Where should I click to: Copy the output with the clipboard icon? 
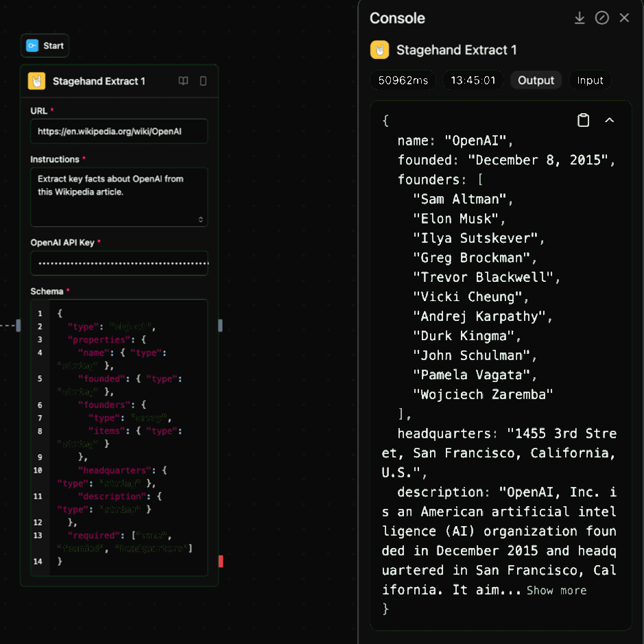tap(583, 121)
